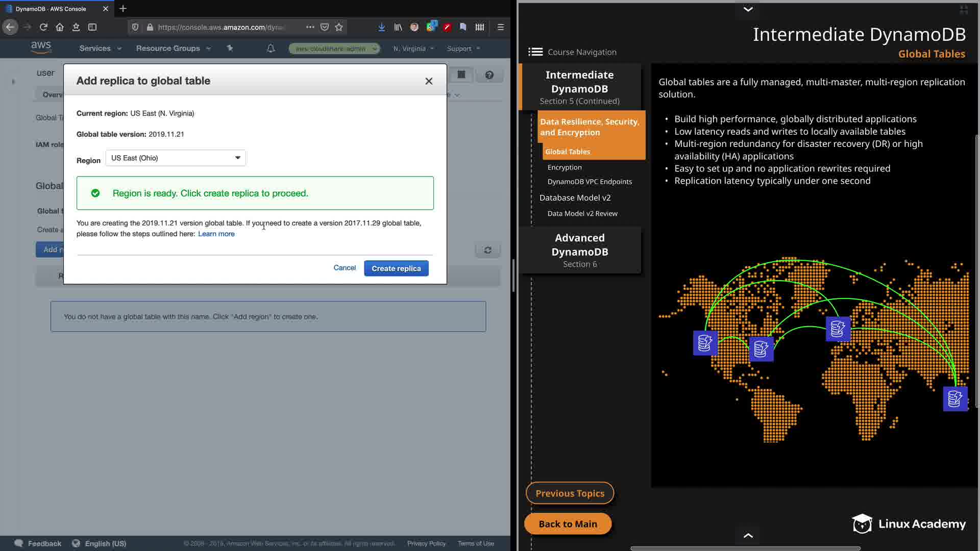This screenshot has height=551, width=980.
Task: Click the Firefox home icon
Action: (60, 27)
